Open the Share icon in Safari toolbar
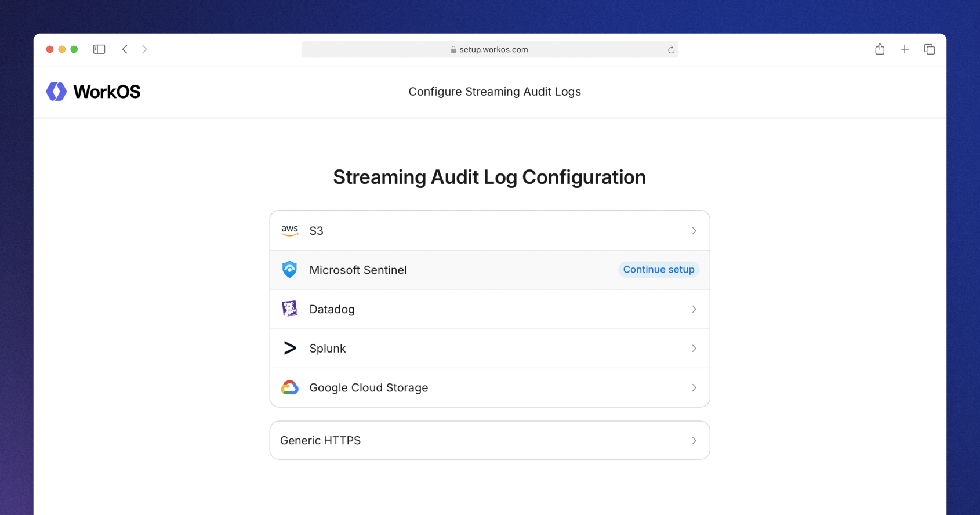This screenshot has width=980, height=515. [880, 49]
